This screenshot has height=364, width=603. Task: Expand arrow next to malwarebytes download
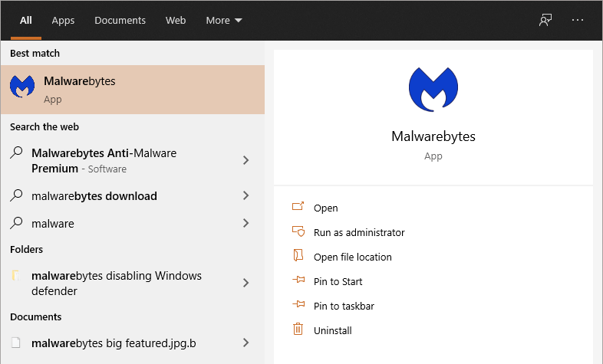[x=245, y=196]
